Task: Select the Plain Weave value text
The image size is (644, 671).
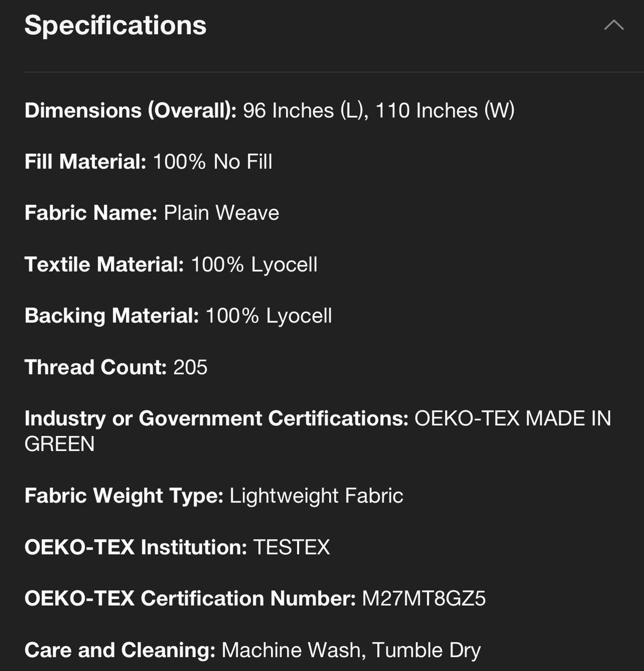Action: 221,213
